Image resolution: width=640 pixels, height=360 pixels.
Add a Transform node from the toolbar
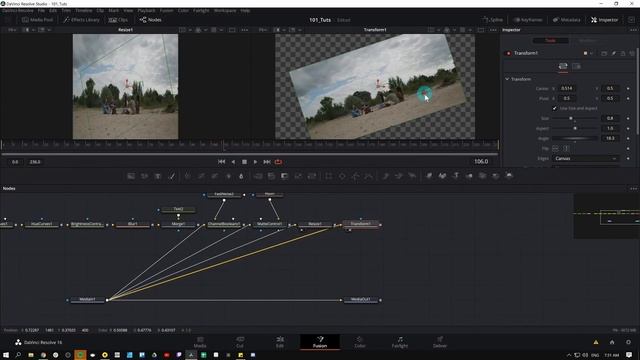coord(312,176)
